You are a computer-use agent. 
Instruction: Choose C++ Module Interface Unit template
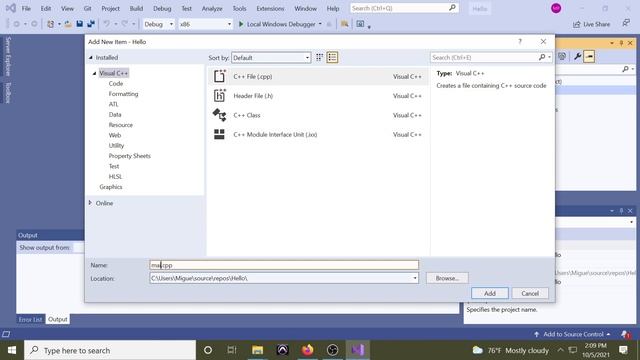point(318,134)
